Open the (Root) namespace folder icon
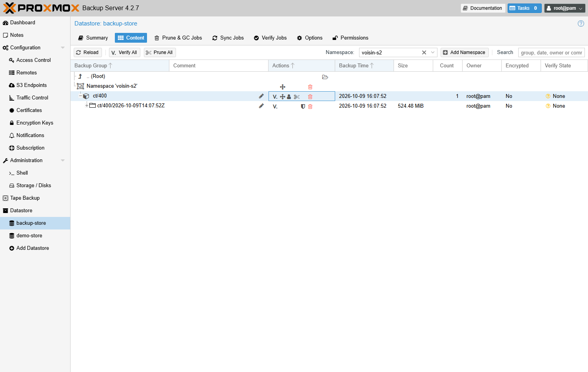The width and height of the screenshot is (588, 372). 325,77
